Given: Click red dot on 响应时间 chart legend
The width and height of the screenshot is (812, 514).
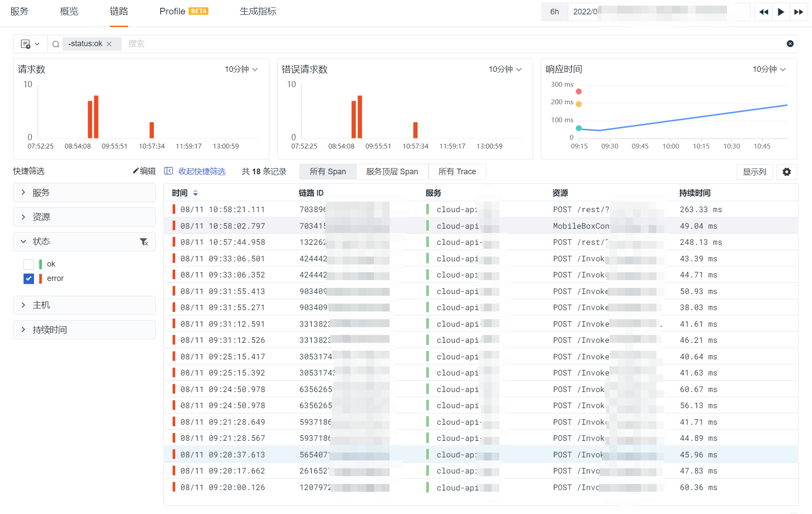Looking at the screenshot, I should point(578,91).
